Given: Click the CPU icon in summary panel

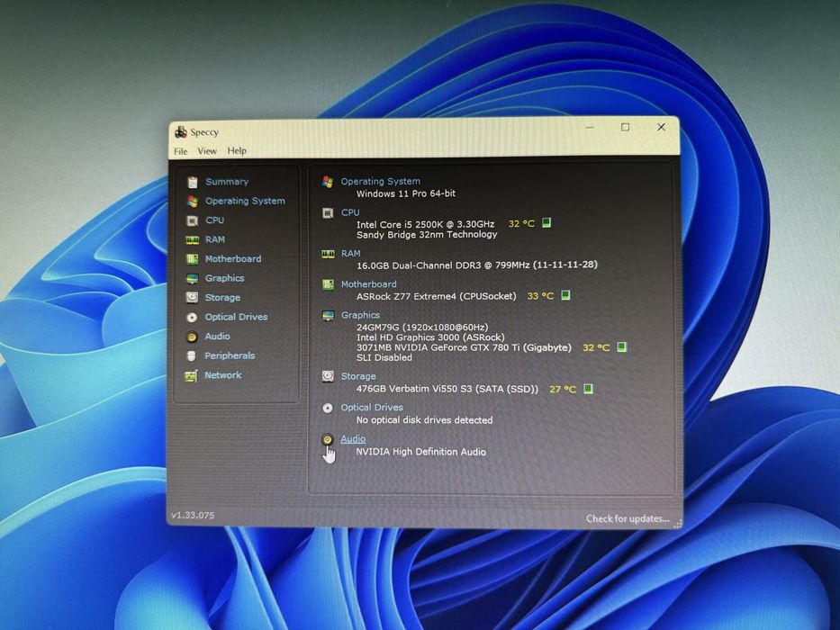Looking at the screenshot, I should [328, 213].
